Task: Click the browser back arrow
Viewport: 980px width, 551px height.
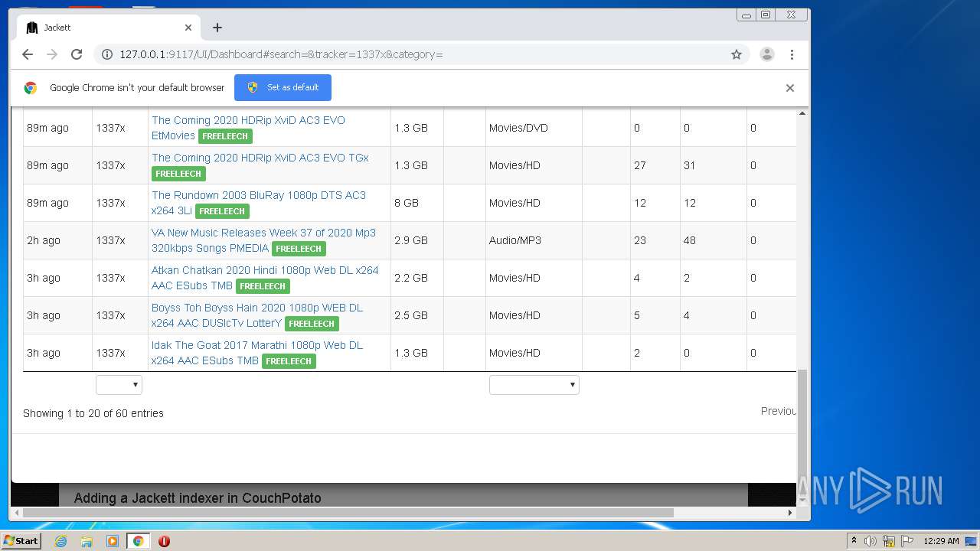Action: pyautogui.click(x=28, y=54)
